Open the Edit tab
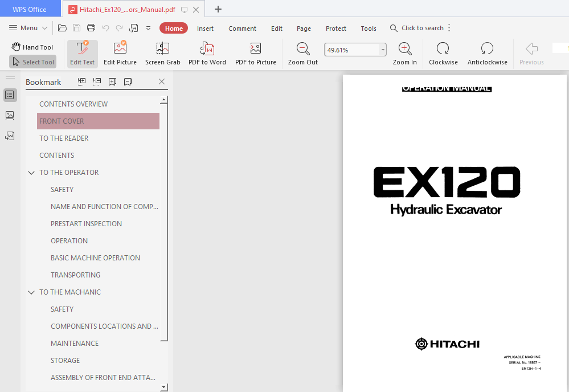This screenshot has width=569, height=392. click(276, 28)
